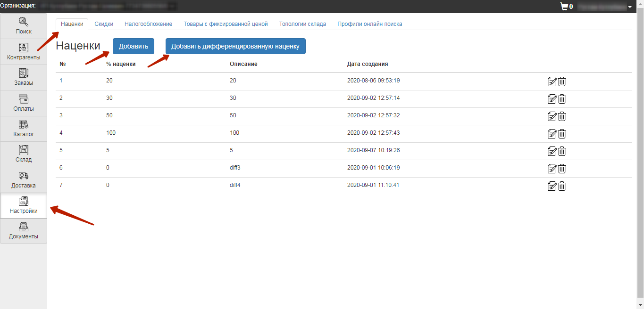The height and width of the screenshot is (309, 644).
Task: Open Товары с фиксированной ценой tab
Action: pyautogui.click(x=226, y=24)
